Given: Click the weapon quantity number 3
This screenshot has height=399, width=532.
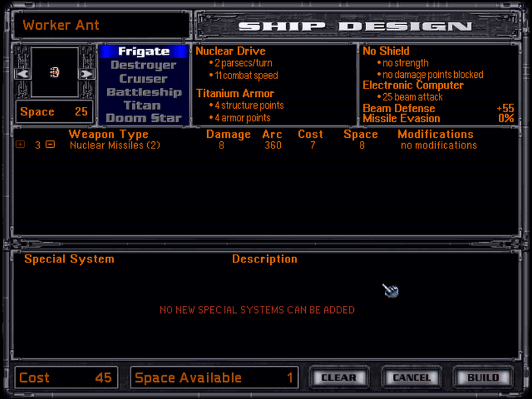Looking at the screenshot, I should click(37, 145).
